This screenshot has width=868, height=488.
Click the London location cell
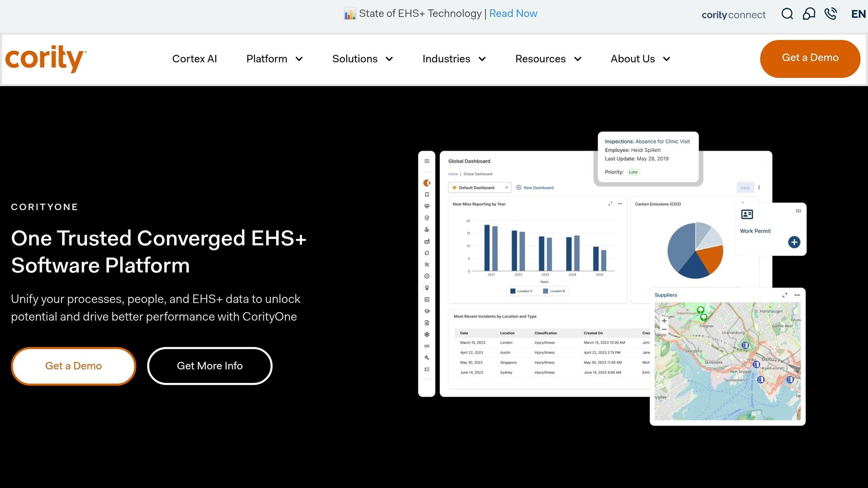(506, 343)
